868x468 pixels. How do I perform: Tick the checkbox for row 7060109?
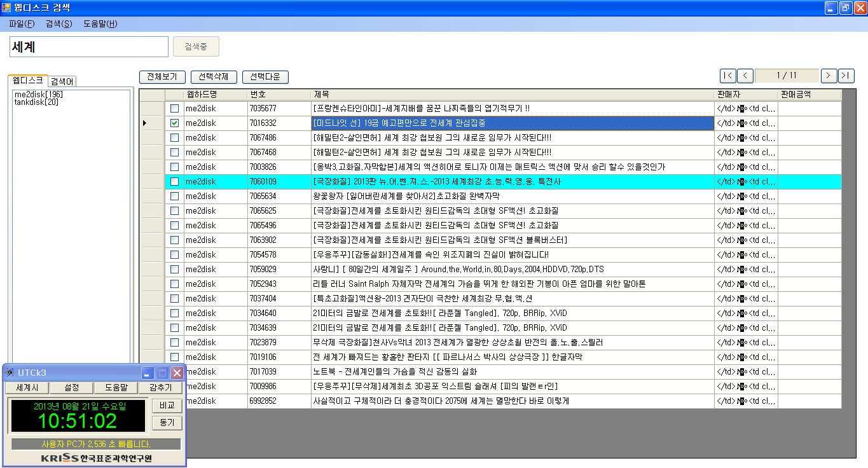pyautogui.click(x=174, y=182)
